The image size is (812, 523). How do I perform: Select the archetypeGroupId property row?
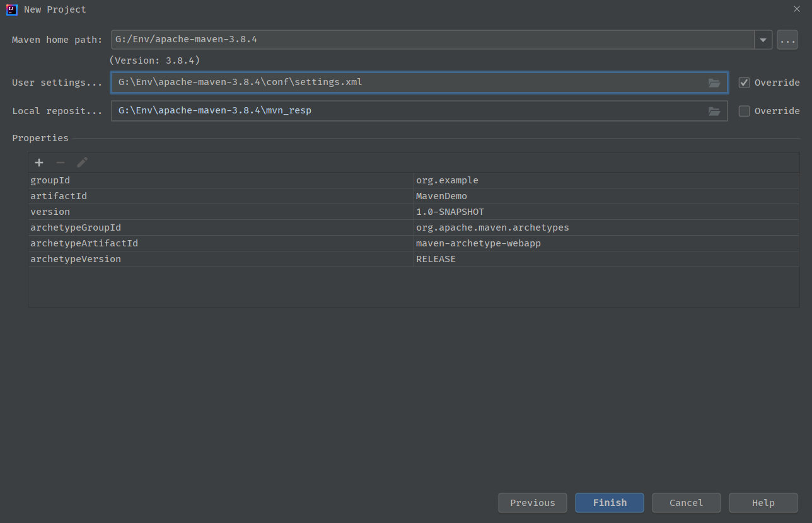point(414,227)
